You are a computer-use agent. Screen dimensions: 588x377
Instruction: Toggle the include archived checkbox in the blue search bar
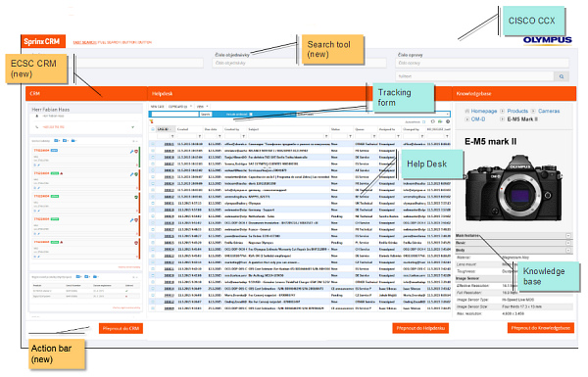(251, 114)
